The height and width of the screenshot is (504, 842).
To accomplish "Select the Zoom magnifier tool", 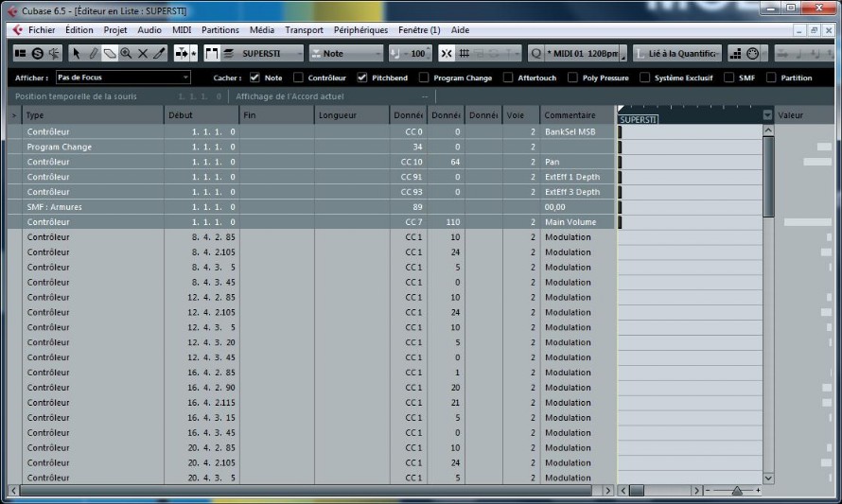I will [x=126, y=53].
